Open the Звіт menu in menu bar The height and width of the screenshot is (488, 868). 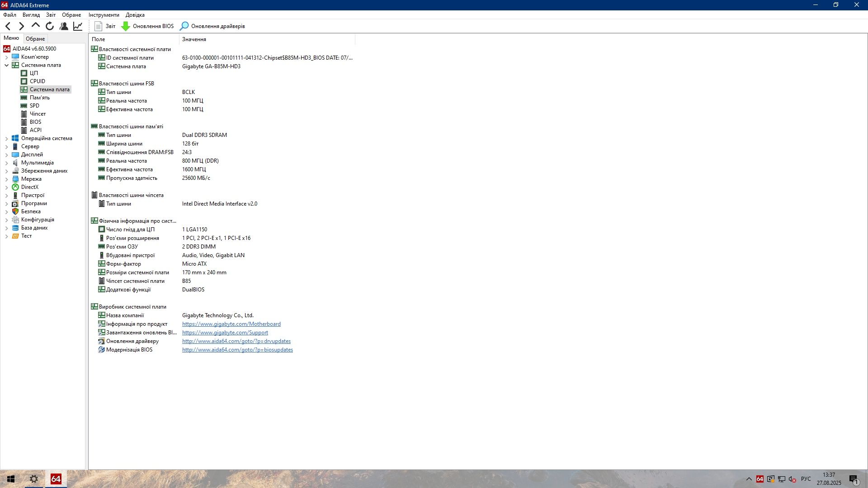pos(51,15)
